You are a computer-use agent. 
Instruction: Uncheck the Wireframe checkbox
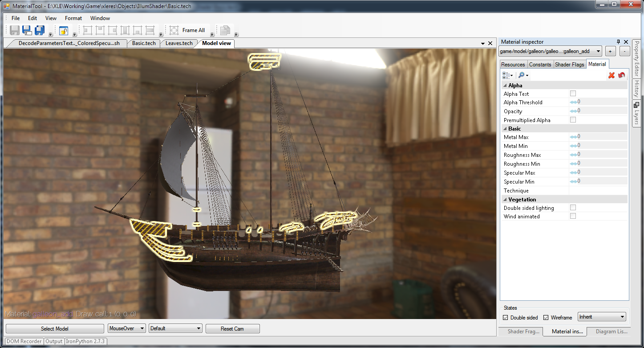pos(546,318)
